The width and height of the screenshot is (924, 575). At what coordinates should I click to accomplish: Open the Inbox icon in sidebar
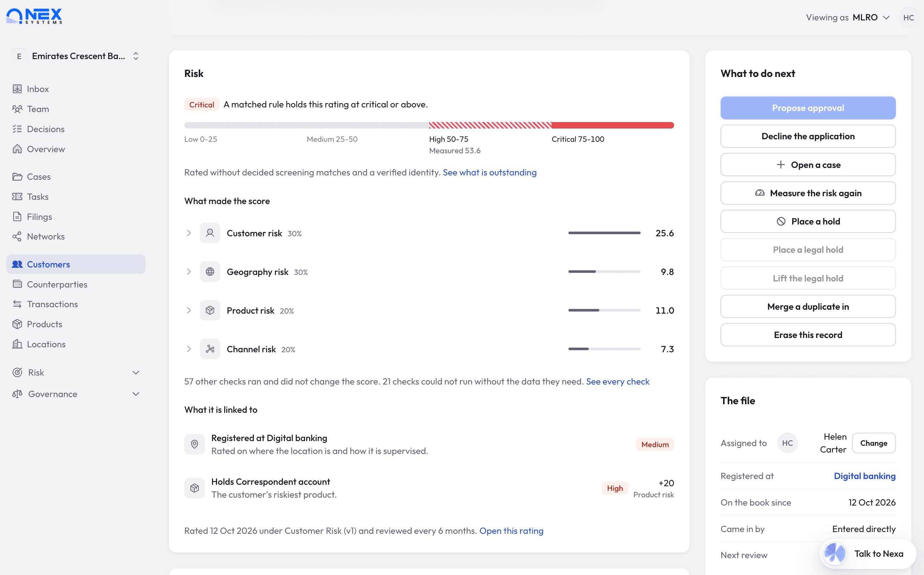pyautogui.click(x=17, y=89)
